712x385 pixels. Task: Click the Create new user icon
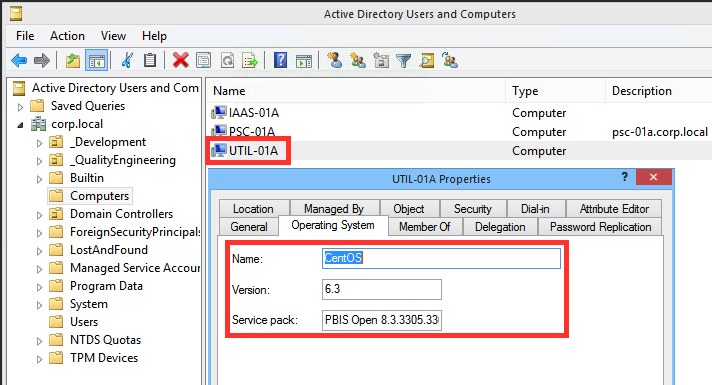tap(335, 60)
